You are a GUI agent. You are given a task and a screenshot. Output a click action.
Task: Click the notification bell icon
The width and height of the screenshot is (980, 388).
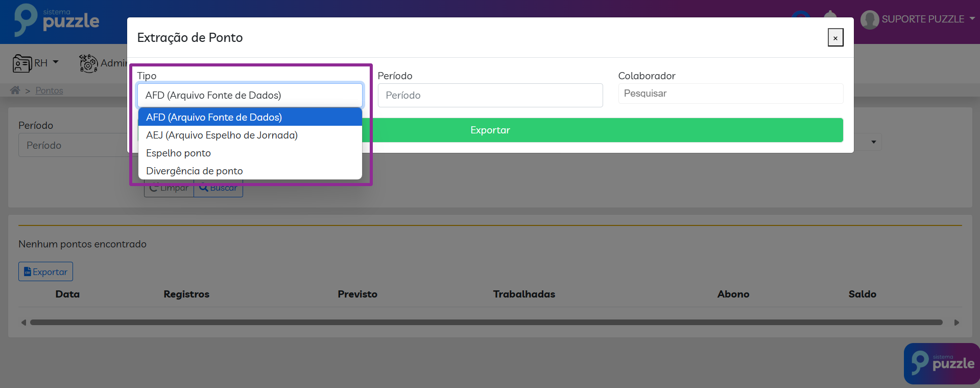coord(830,14)
